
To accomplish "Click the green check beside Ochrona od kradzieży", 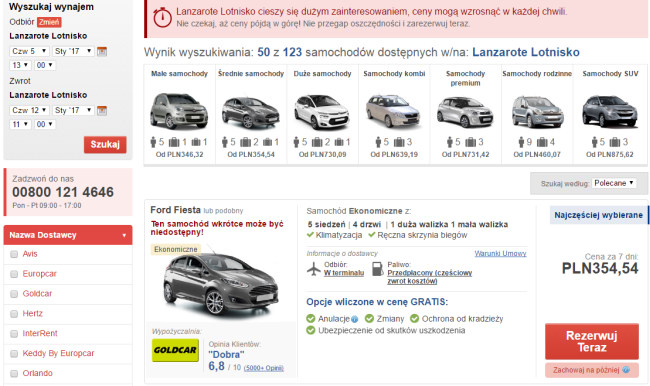I will 415,318.
